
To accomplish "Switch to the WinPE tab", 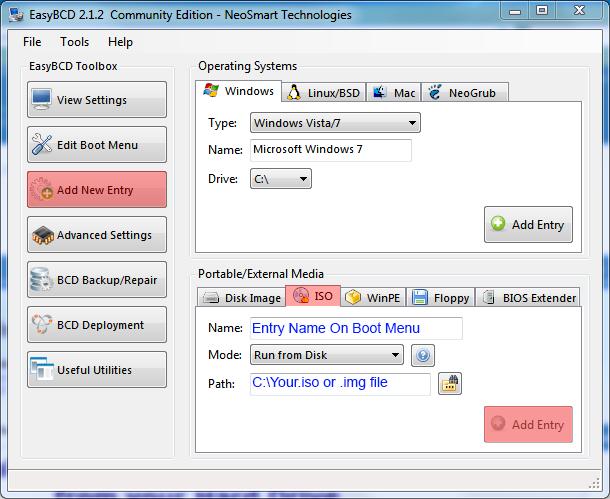I will click(x=373, y=298).
